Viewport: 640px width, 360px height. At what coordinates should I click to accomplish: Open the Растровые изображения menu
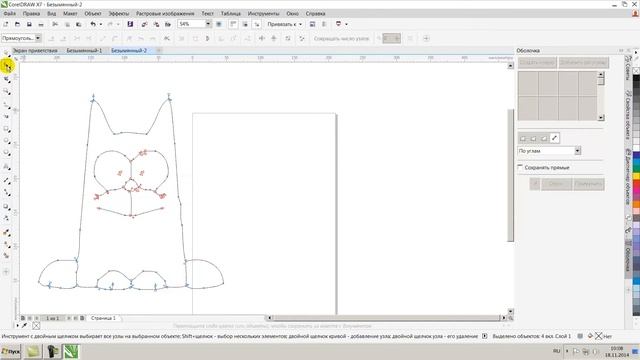click(165, 13)
